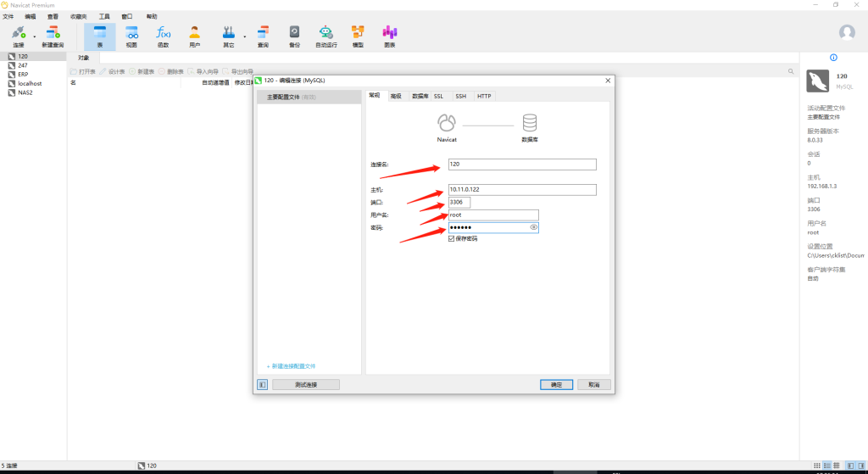Switch to the SSH tab in dialog
Screen dimensions: 868x474
tap(461, 97)
